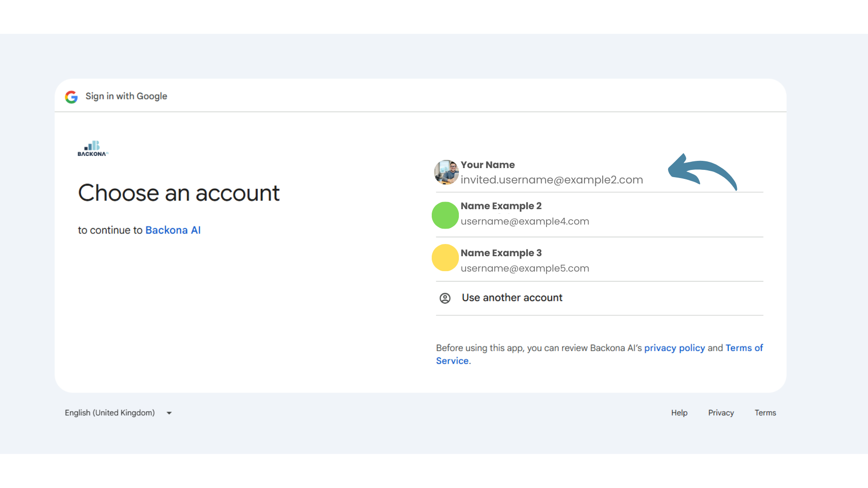Click the Sign in with Google header text

click(x=126, y=96)
